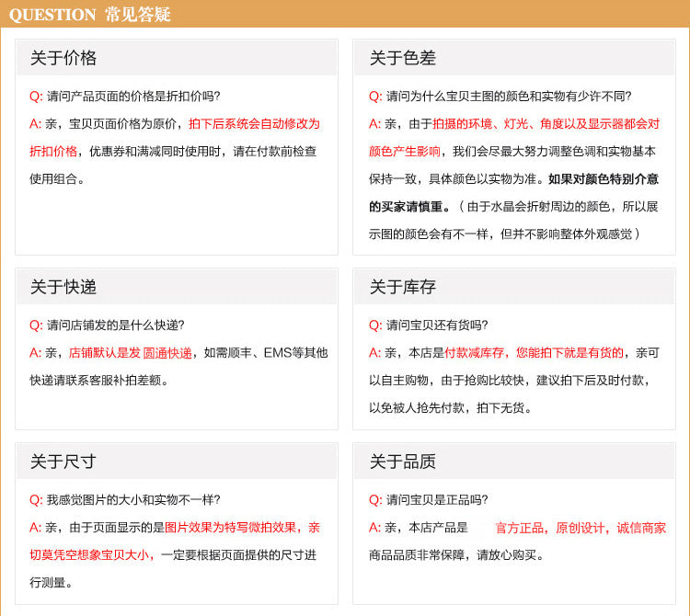Screen dimensions: 690x616
Task: Click red text '图片效果为特写微拍效果，亲'
Action: click(243, 528)
